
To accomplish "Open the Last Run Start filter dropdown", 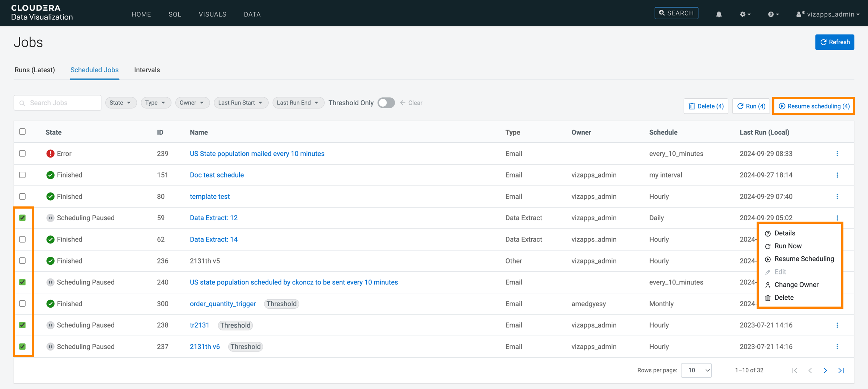I will point(241,103).
